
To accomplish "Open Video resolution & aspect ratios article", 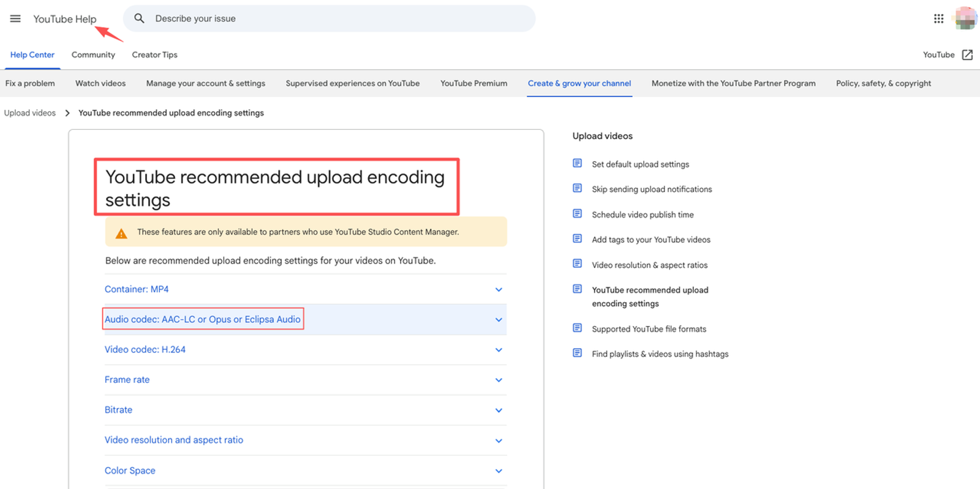I will tap(650, 265).
